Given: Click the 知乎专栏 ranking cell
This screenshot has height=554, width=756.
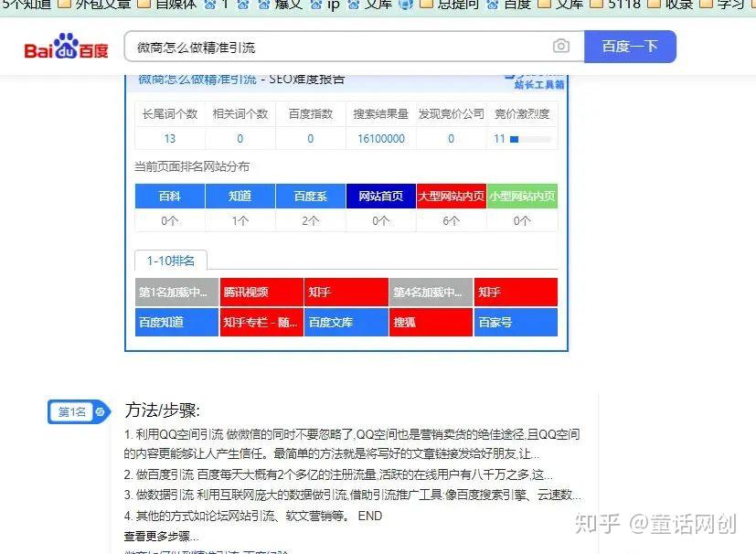Looking at the screenshot, I should (x=261, y=322).
